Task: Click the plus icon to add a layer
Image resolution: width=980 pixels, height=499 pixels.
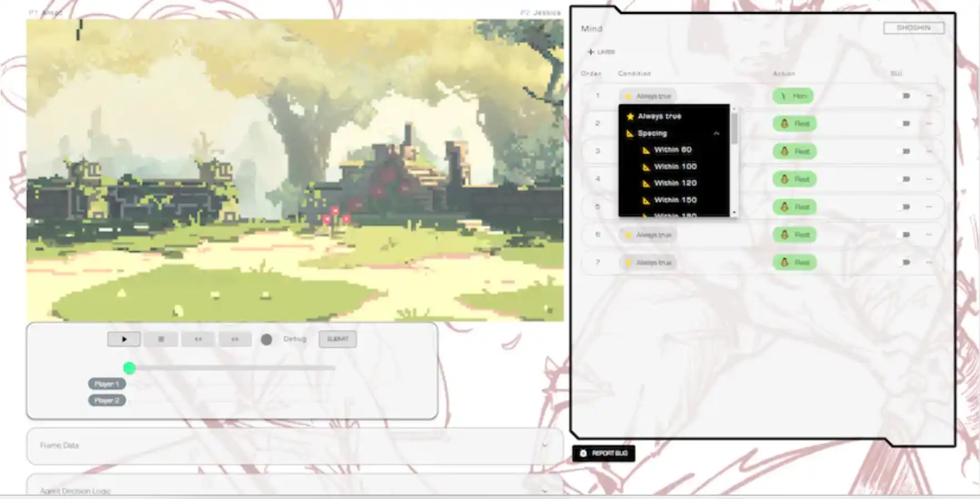Action: coord(591,52)
